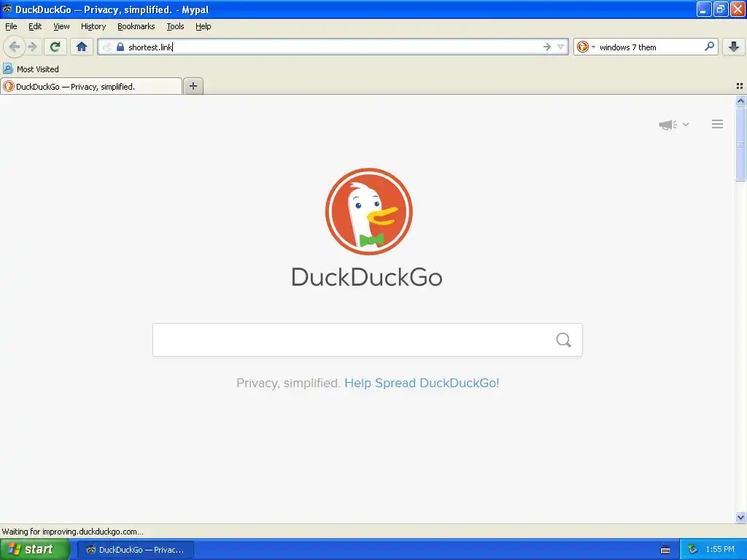Click the status bar loading message
747x560 pixels.
point(72,532)
